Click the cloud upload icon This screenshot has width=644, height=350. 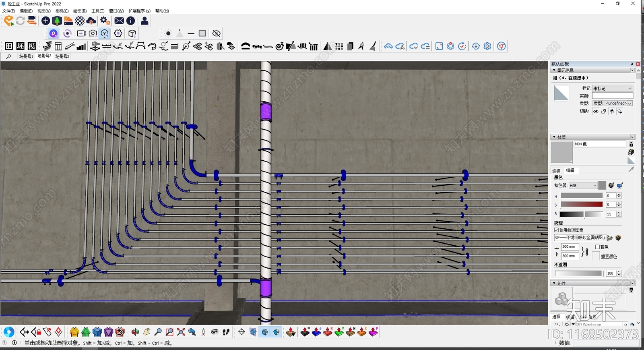[91, 21]
